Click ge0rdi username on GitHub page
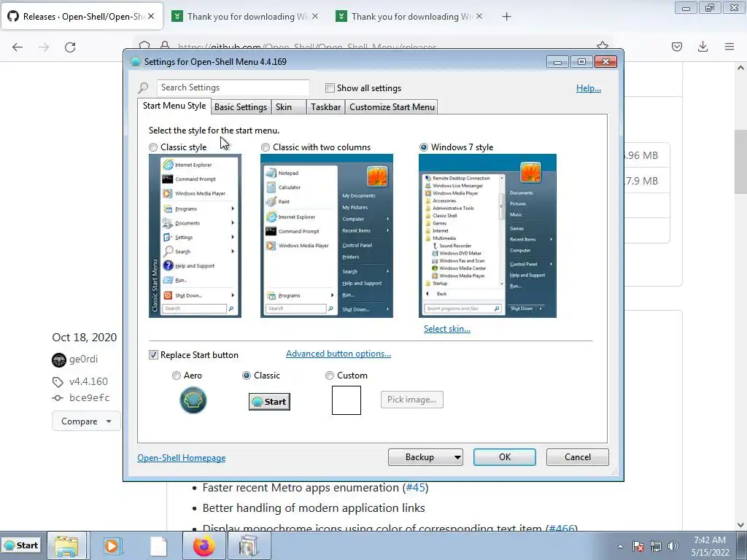The height and width of the screenshot is (560, 747). click(x=83, y=359)
